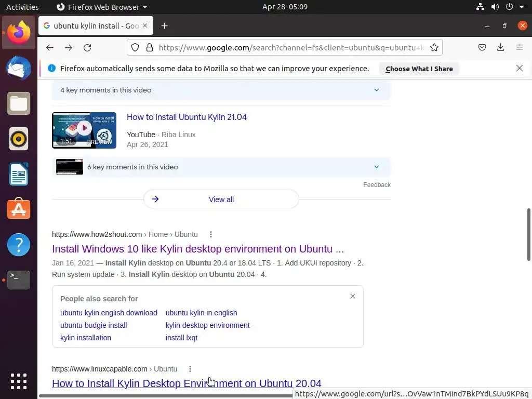Screen dimensions: 532x399
Task: Open power menu icon in top bar
Action: (x=509, y=7)
